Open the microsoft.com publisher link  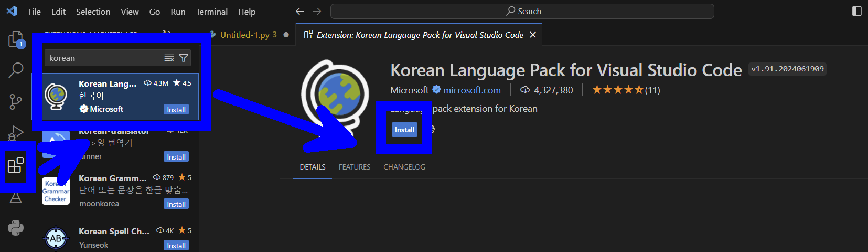pos(472,90)
